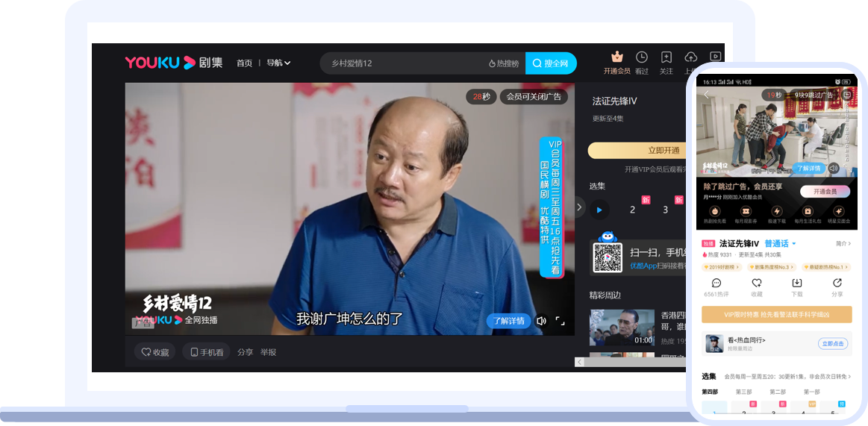Viewport: 868px width, 426px height.
Task: Open the 悬疑剧热榜No.1 tag on phone
Action: [x=825, y=267]
